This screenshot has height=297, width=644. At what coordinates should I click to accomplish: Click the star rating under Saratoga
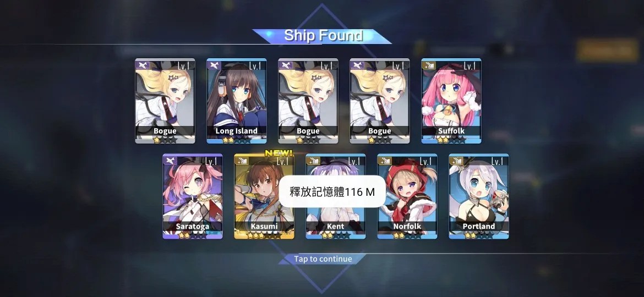point(192,235)
